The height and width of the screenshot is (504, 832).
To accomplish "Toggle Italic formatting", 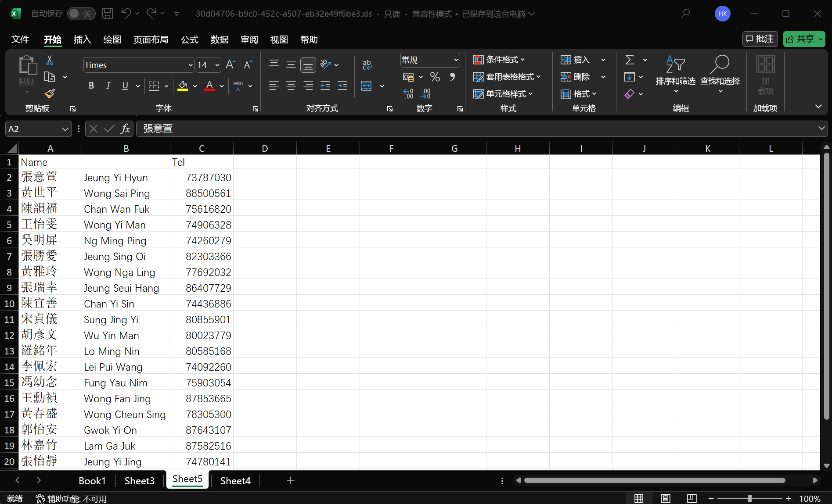I will click(108, 86).
